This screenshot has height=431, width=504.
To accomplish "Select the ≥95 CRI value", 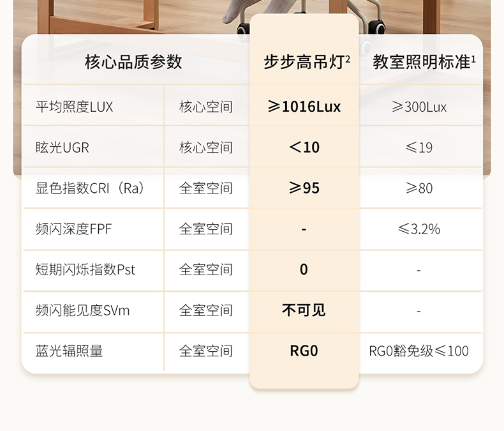I will click(x=304, y=188).
